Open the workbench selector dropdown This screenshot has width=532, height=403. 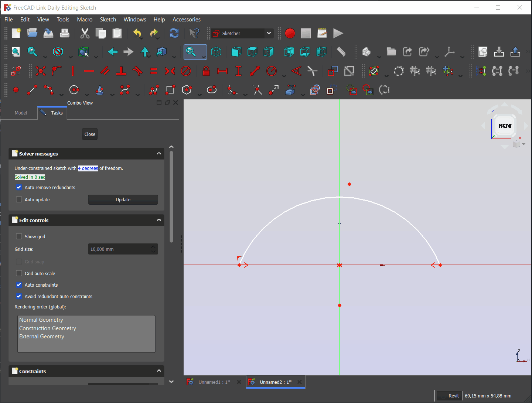click(x=269, y=33)
